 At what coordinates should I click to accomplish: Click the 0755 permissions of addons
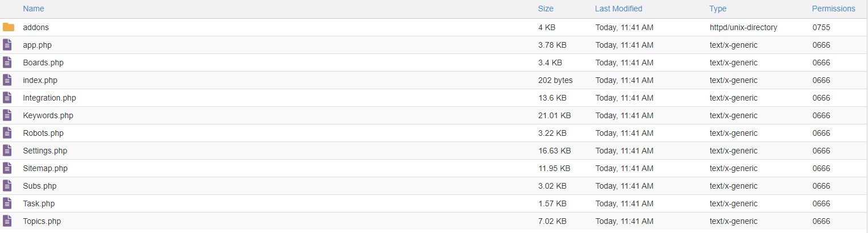point(821,27)
